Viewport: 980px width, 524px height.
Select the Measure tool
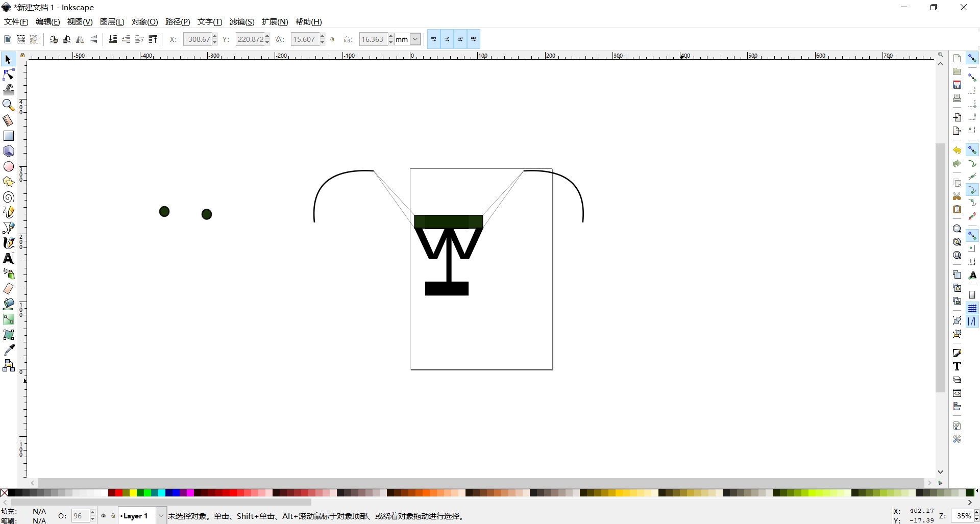pos(8,120)
